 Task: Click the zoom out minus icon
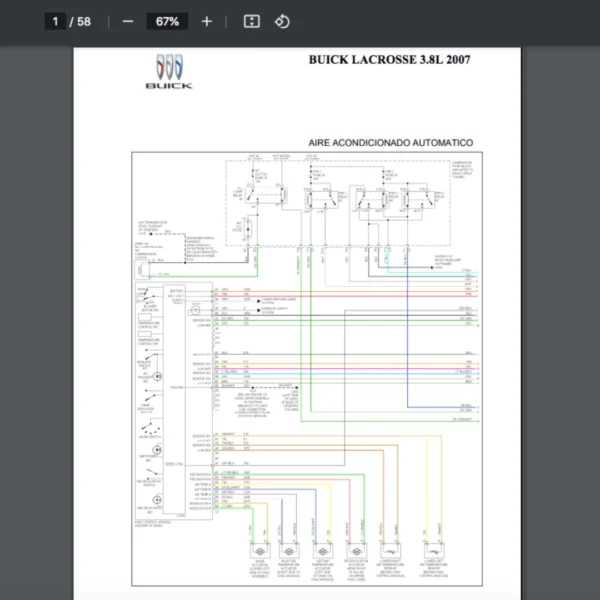click(x=127, y=21)
